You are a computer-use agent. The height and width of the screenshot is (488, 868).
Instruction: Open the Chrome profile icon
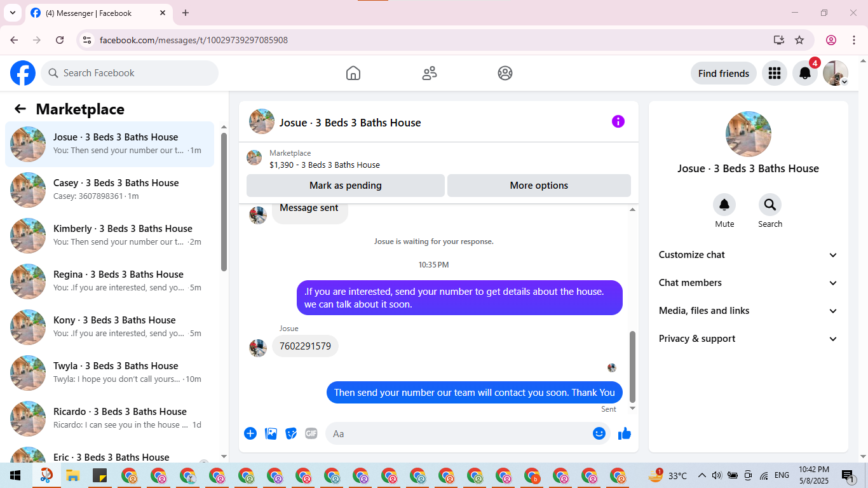pyautogui.click(x=831, y=40)
